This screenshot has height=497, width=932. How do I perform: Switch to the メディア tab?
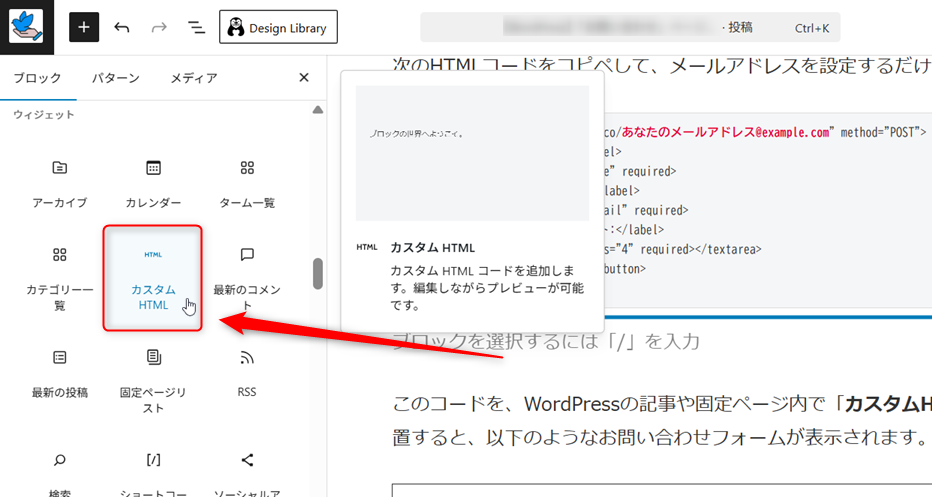[x=194, y=78]
